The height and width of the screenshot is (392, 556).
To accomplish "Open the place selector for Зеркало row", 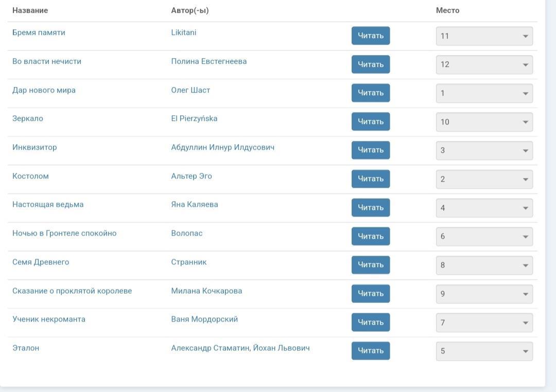I will 484,122.
